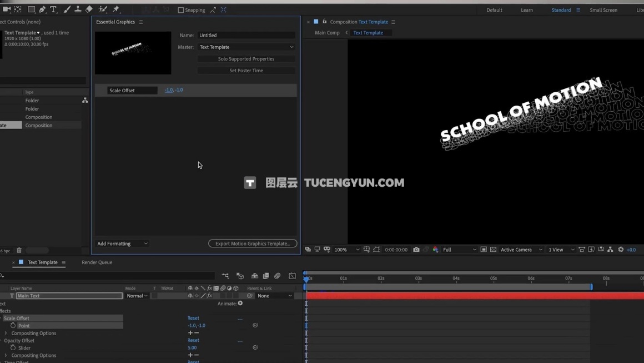Toggle Point property stopwatch
This screenshot has width=644, height=363.
click(13, 325)
